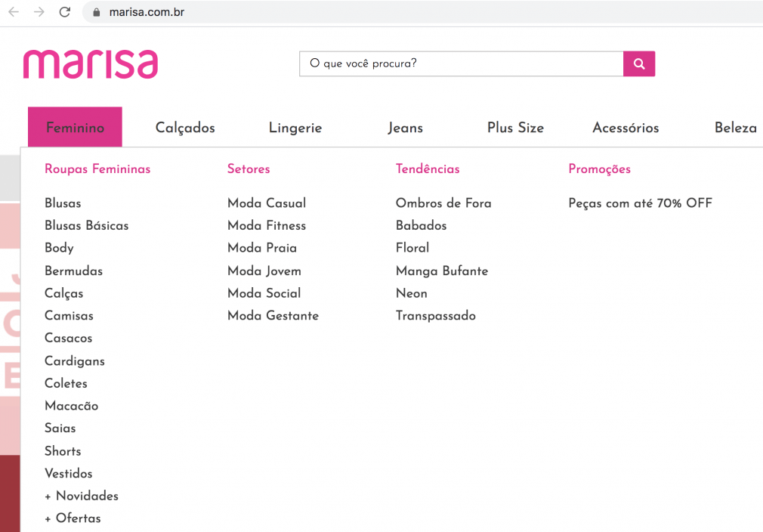The height and width of the screenshot is (532, 763).
Task: Open the Acessórios menu tab
Action: 626,128
